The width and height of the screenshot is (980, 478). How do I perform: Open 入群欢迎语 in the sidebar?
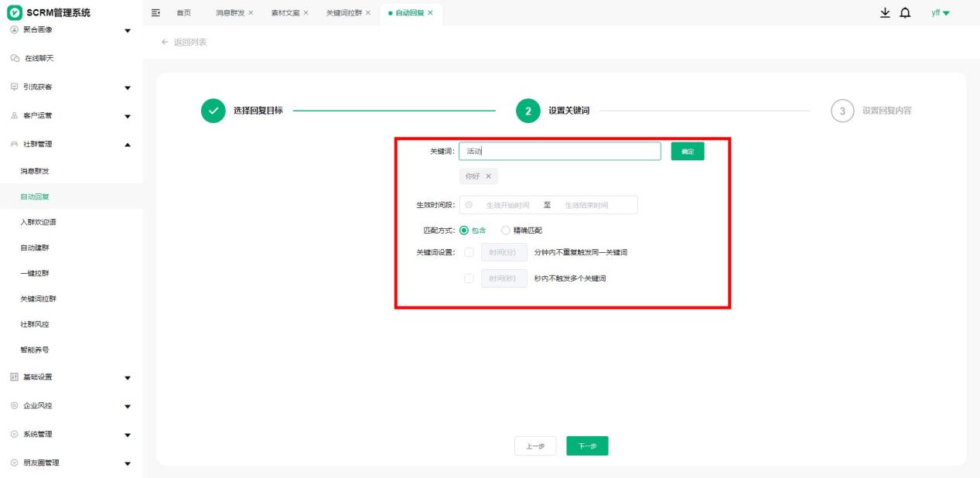(38, 223)
